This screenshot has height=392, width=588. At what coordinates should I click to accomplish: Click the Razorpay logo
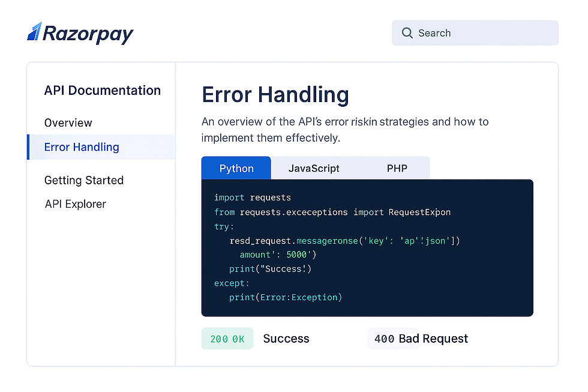tap(80, 33)
